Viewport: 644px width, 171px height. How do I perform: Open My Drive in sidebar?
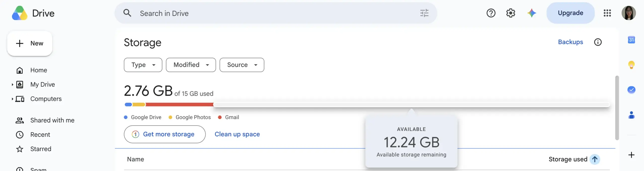click(x=43, y=85)
